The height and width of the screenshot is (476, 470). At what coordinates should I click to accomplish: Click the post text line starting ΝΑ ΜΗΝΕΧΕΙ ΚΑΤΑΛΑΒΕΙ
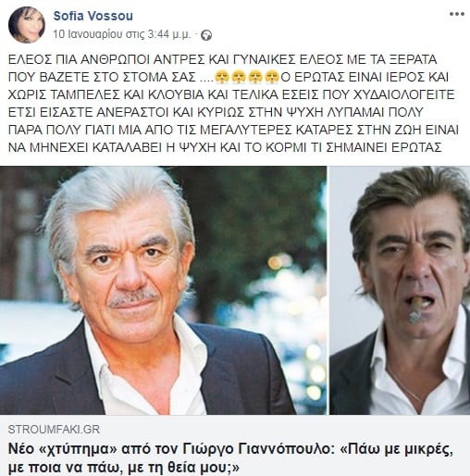pos(225,148)
